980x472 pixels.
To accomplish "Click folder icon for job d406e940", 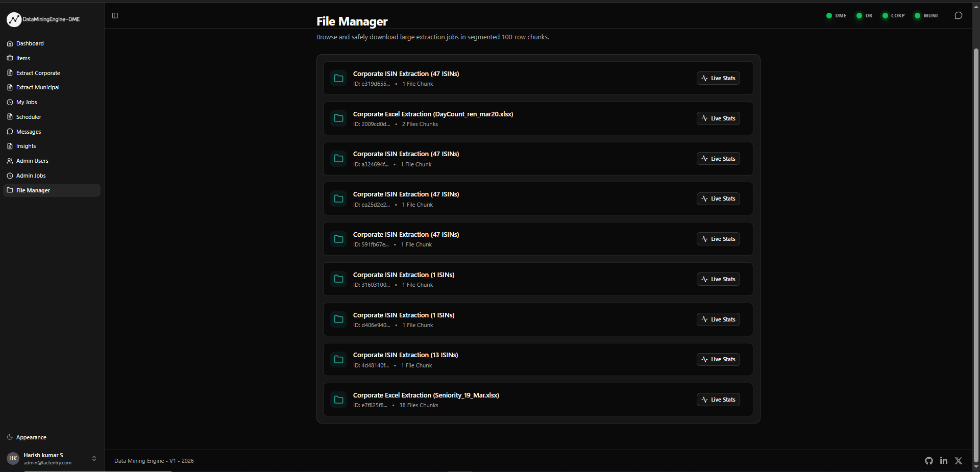I will (x=338, y=319).
